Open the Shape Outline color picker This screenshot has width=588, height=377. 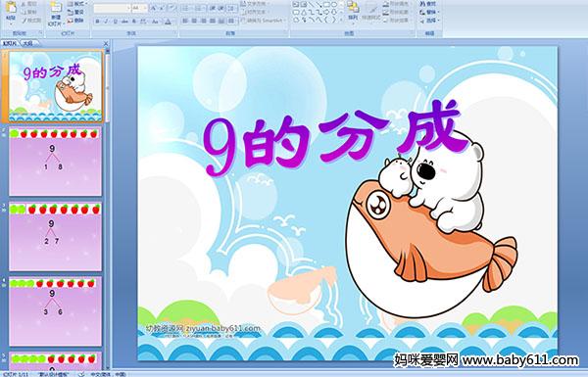(397, 12)
